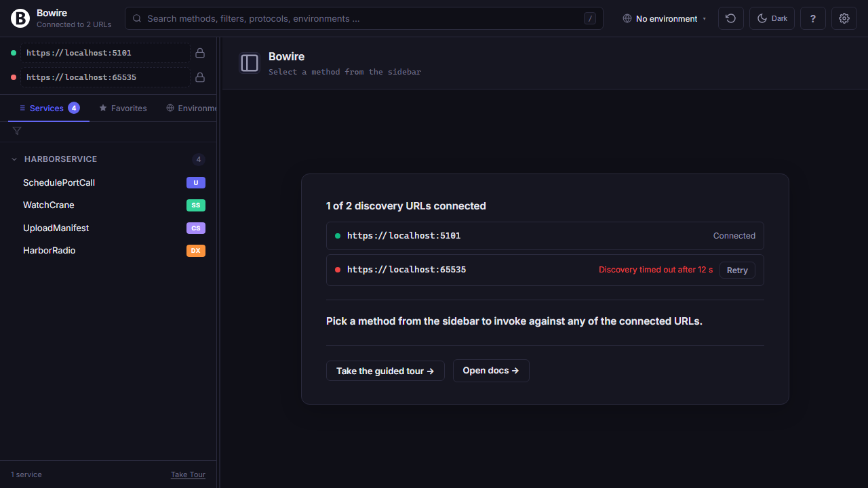Click the DX badge on HarborRadio

click(x=196, y=251)
